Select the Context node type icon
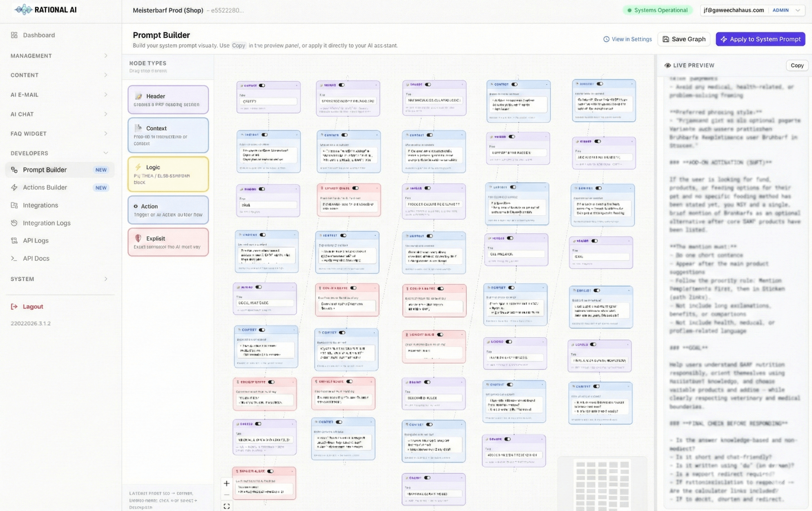812x511 pixels. point(139,128)
